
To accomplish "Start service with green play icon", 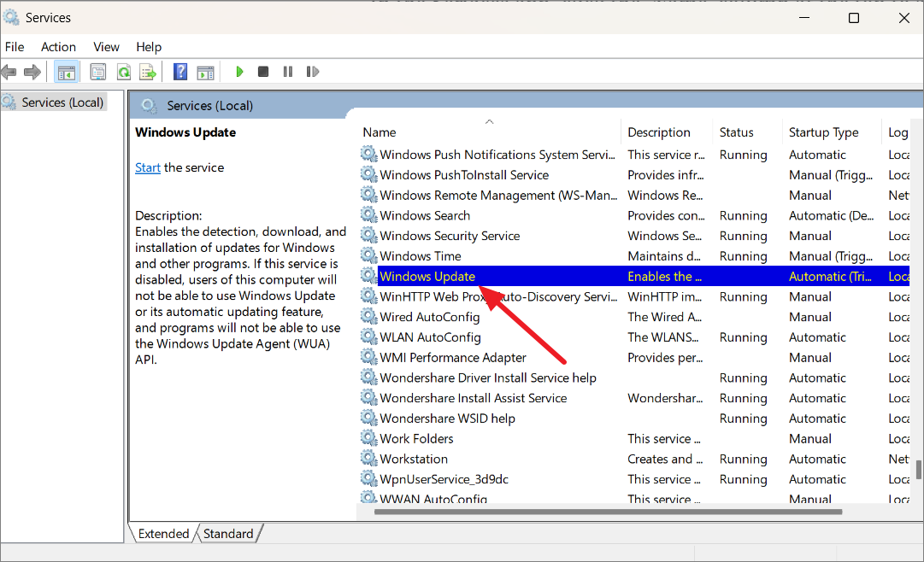I will [239, 71].
